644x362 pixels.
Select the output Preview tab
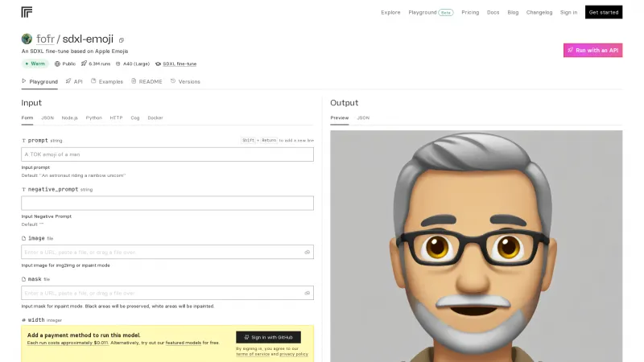tap(339, 117)
